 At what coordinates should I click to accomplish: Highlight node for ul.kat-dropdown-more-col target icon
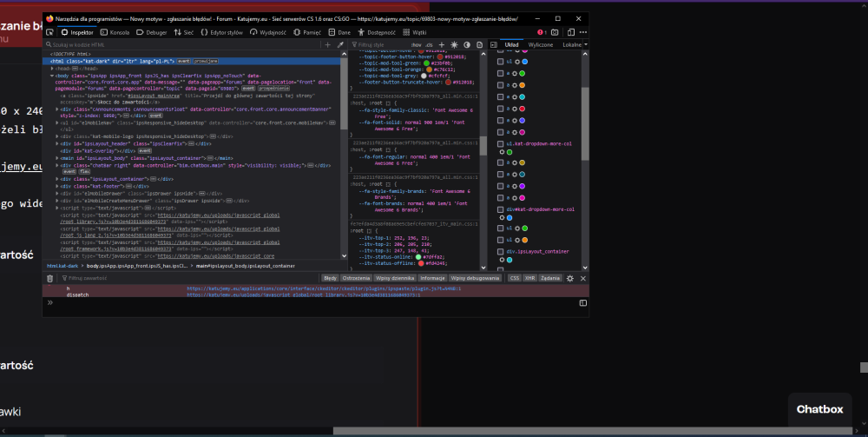pos(502,152)
